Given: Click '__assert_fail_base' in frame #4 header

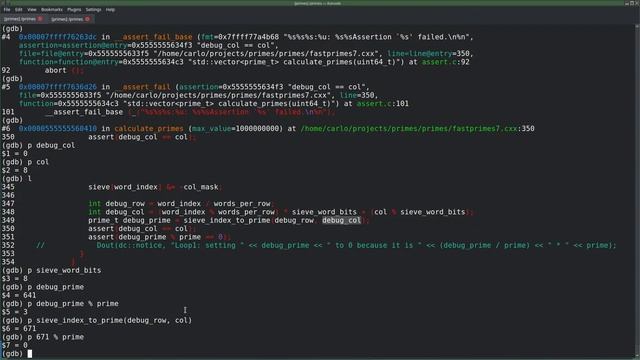Looking at the screenshot, I should pos(153,37).
